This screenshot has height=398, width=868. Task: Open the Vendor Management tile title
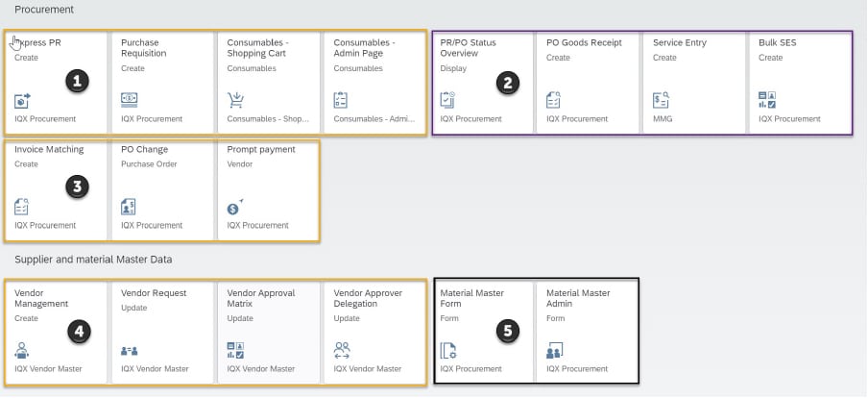41,298
